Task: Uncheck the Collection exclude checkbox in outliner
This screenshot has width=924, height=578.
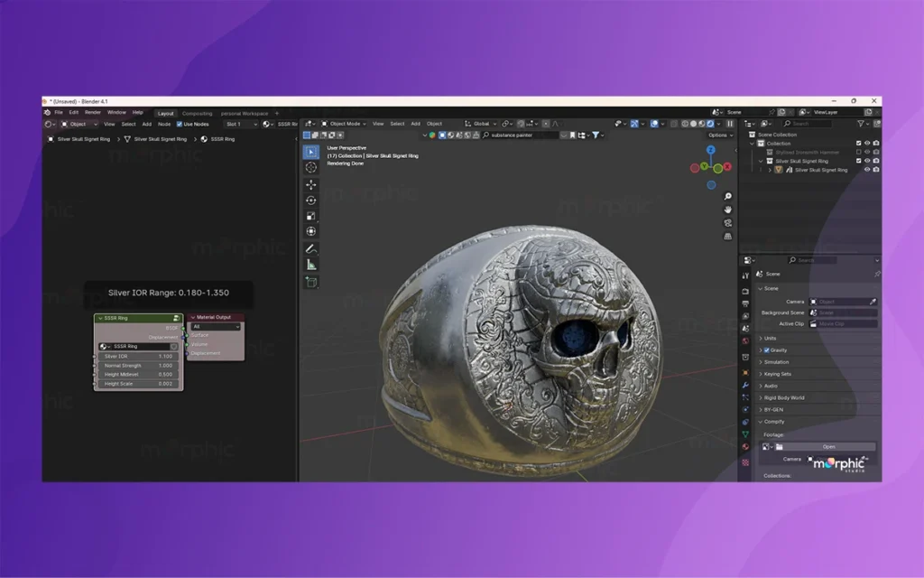Action: (859, 144)
